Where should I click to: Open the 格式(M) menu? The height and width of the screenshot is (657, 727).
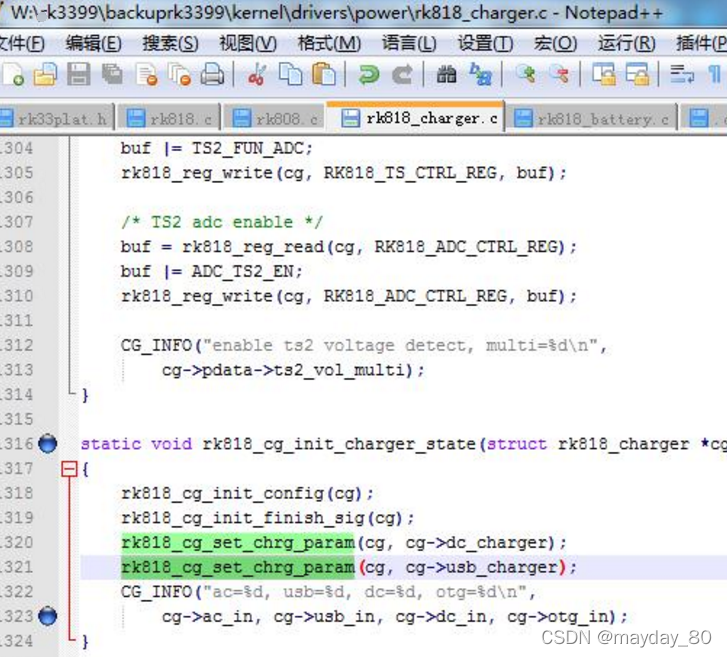pos(329,44)
